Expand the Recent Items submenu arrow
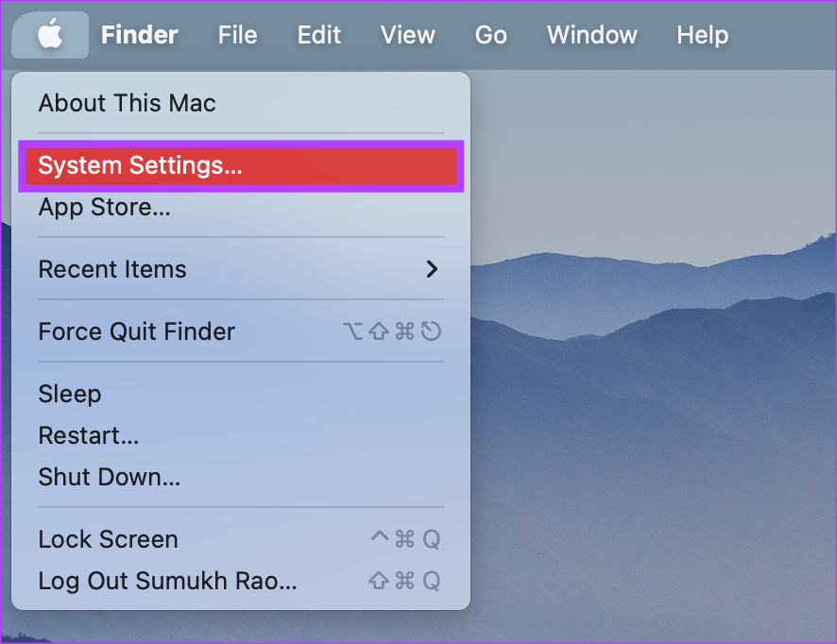This screenshot has width=837, height=644. [432, 269]
